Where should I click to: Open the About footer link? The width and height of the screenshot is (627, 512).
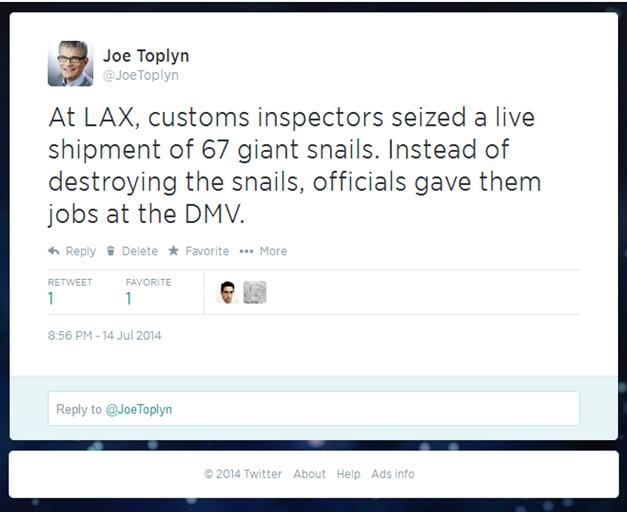tap(310, 474)
